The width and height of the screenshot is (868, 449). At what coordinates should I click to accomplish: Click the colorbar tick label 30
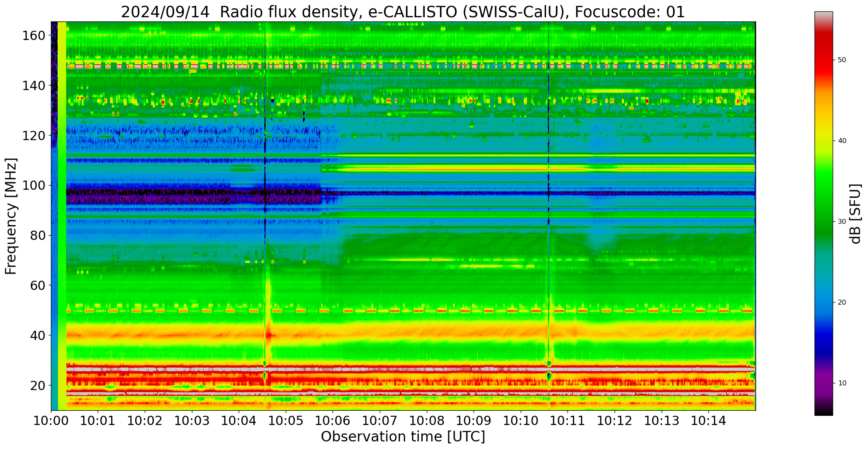(x=841, y=222)
